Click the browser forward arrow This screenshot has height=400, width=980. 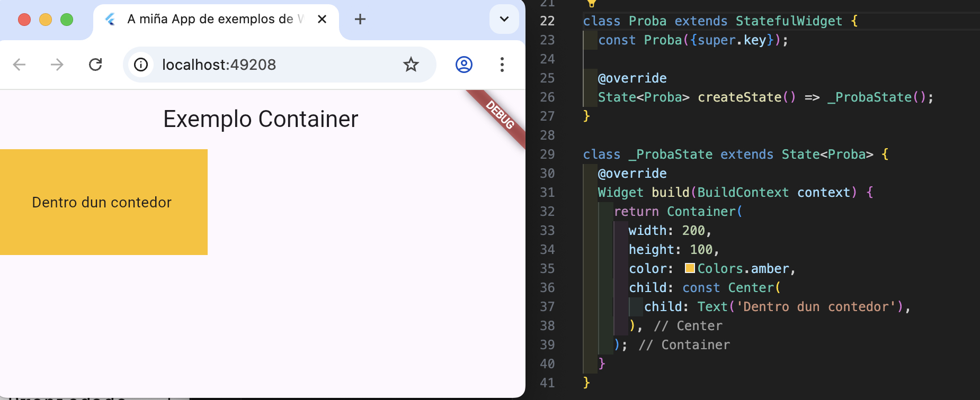(57, 65)
